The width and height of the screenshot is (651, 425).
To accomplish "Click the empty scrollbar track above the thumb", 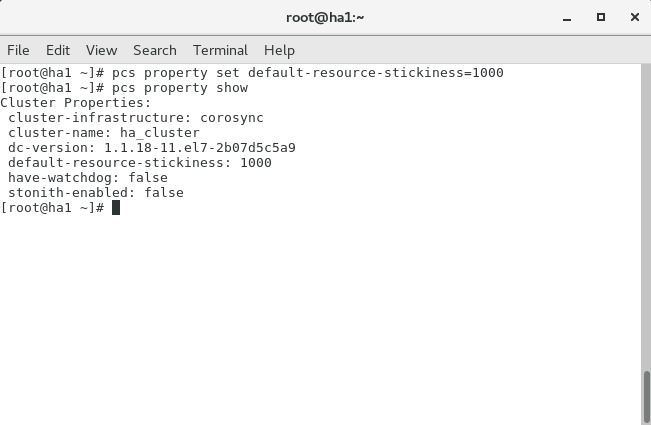I will pos(646,217).
